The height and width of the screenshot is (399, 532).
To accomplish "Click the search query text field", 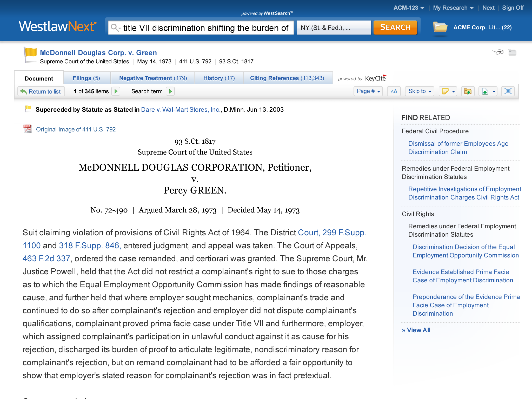I will (205, 28).
